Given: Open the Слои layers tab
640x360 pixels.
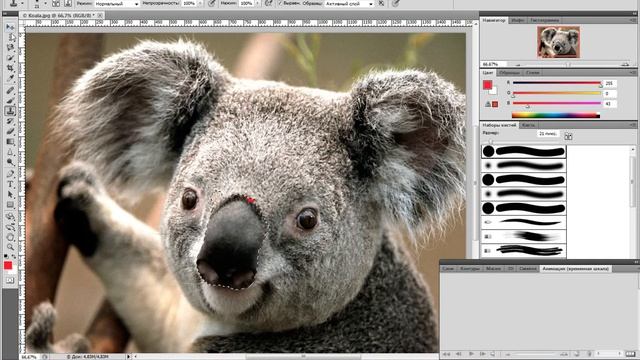Looking at the screenshot, I should click(448, 269).
